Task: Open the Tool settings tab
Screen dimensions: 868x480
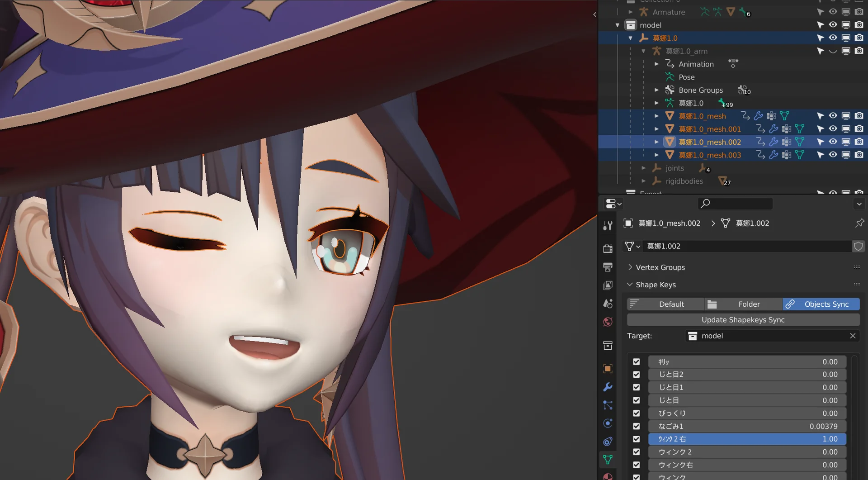Action: coord(608,226)
